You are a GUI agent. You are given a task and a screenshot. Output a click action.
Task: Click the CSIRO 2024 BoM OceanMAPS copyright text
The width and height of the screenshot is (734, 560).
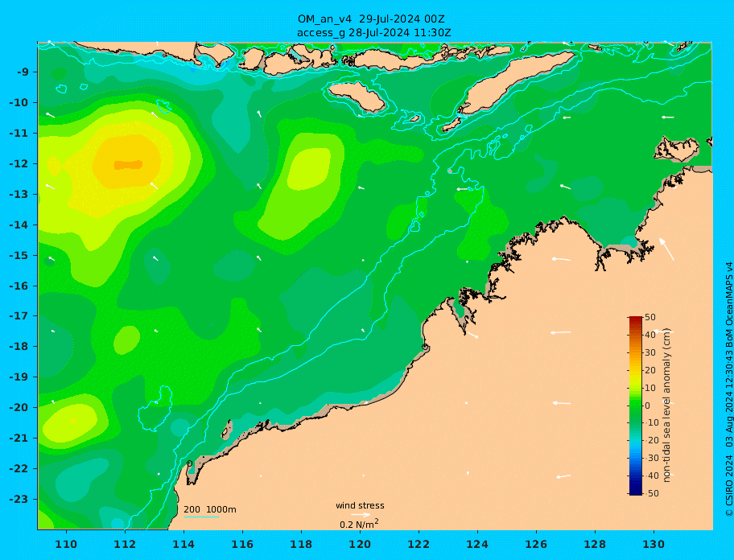[728, 389]
